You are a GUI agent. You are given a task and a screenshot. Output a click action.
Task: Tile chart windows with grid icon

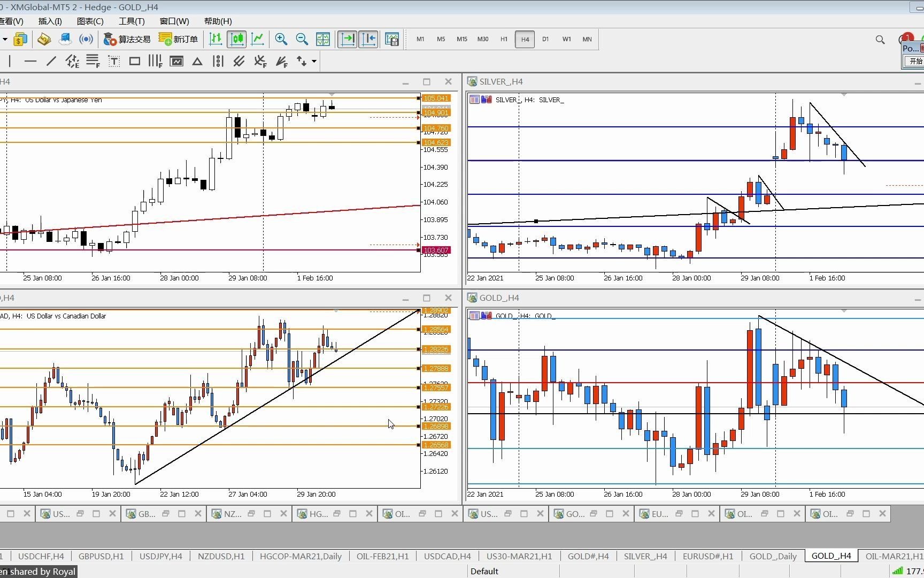pos(323,39)
